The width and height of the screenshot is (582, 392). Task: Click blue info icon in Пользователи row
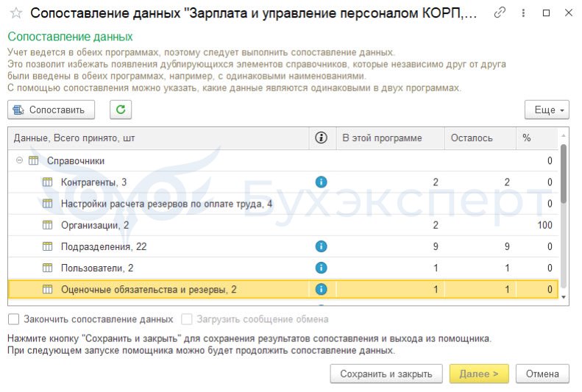click(321, 268)
